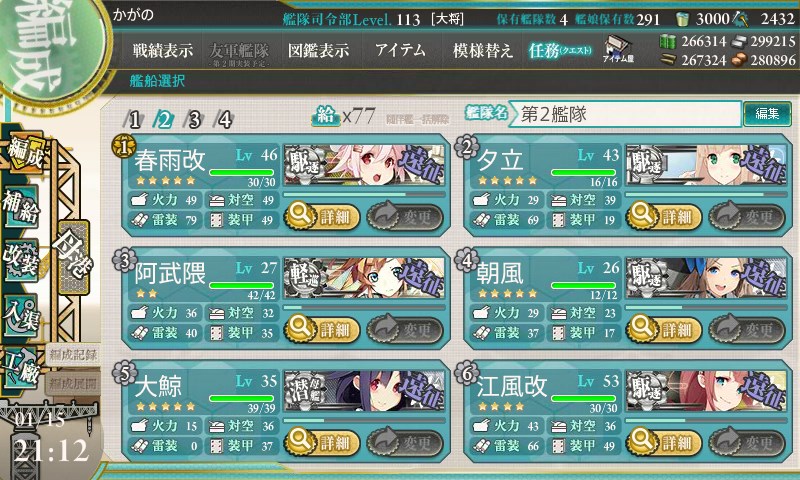This screenshot has height=480, width=800.
Task: Switch to fleet tab 4
Action: tap(224, 119)
